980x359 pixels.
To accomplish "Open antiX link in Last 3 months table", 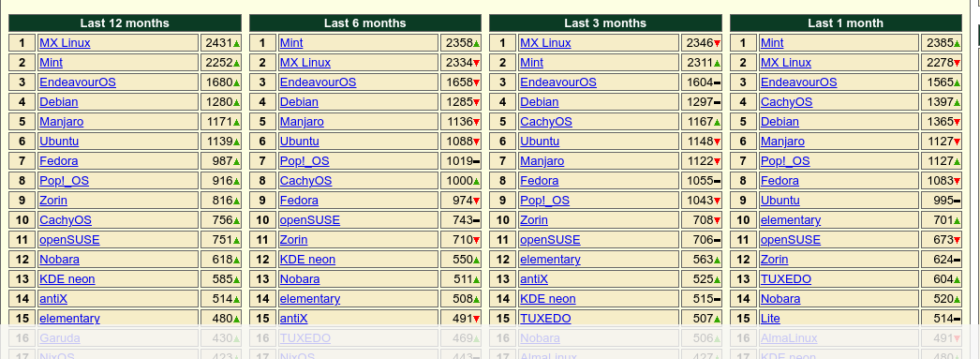I will click(534, 279).
